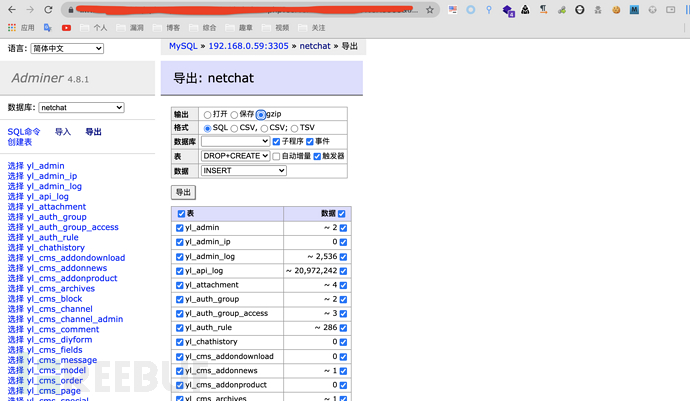Click the purple cube extension with badge

coord(508,10)
